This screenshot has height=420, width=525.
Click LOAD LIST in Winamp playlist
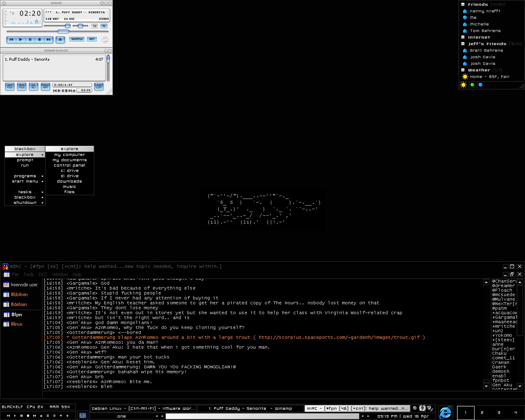point(99,87)
